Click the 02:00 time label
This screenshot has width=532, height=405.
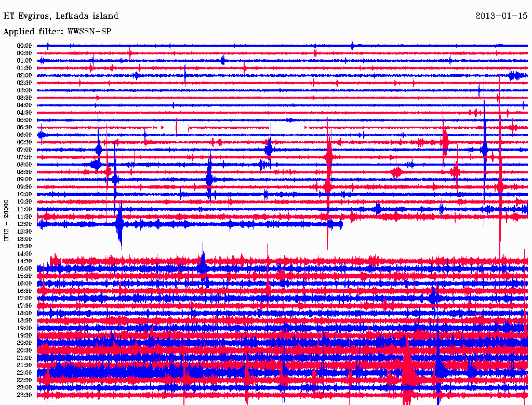[x=24, y=76]
